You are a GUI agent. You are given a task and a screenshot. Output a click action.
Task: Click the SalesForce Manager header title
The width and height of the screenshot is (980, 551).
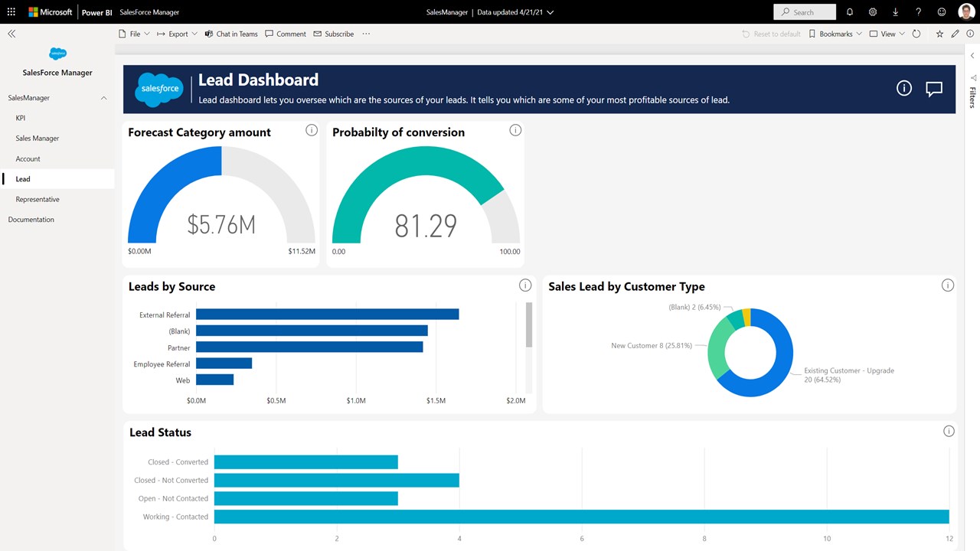pos(149,12)
